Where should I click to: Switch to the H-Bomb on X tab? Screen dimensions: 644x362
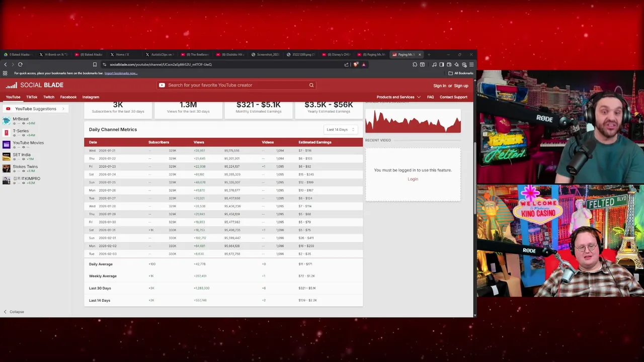[53, 54]
